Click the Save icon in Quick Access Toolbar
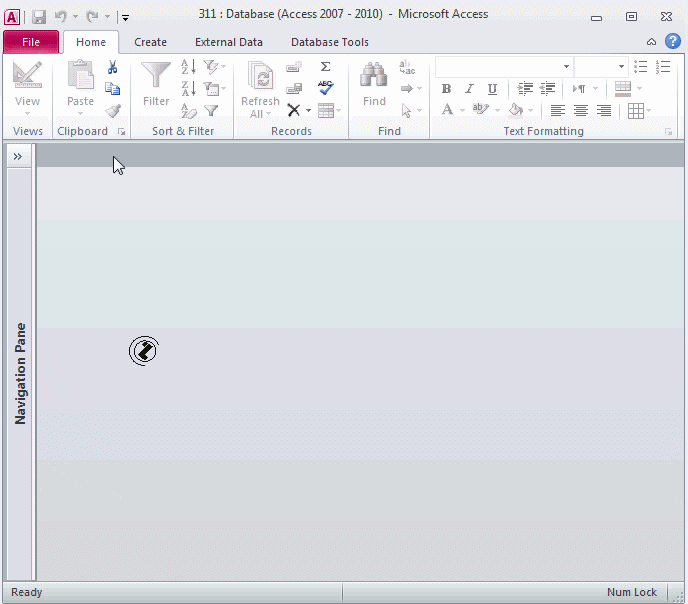Screen dimensions: 688x604 39,16
